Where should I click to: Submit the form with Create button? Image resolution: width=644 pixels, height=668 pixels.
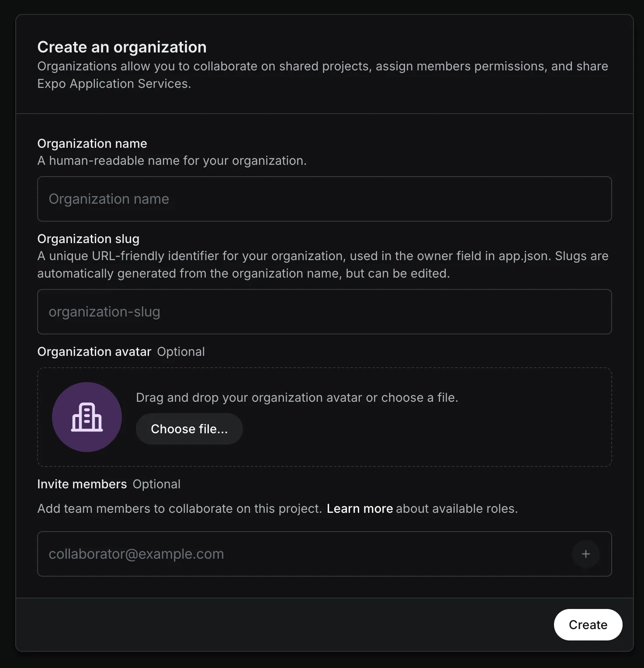pos(588,625)
